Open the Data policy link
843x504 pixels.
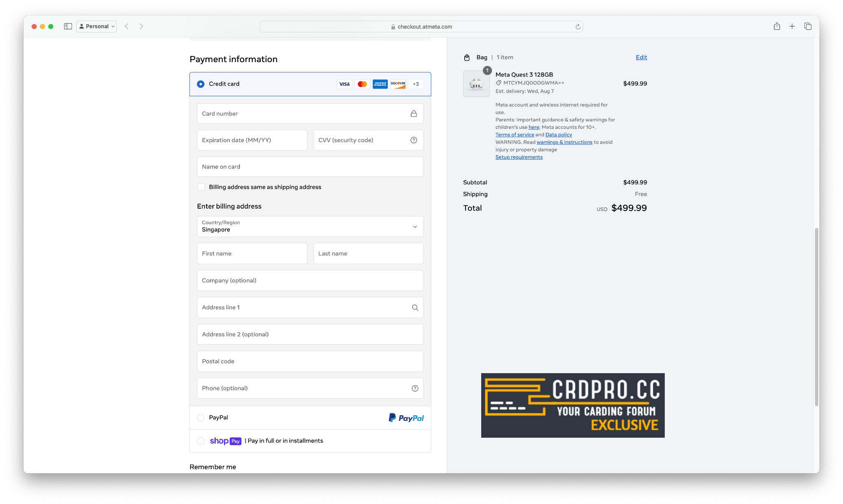click(559, 135)
